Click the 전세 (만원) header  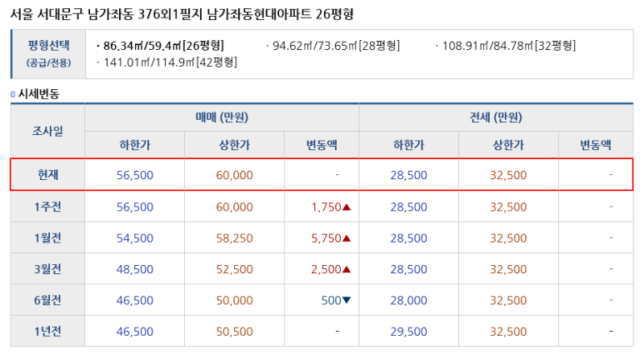tap(496, 117)
